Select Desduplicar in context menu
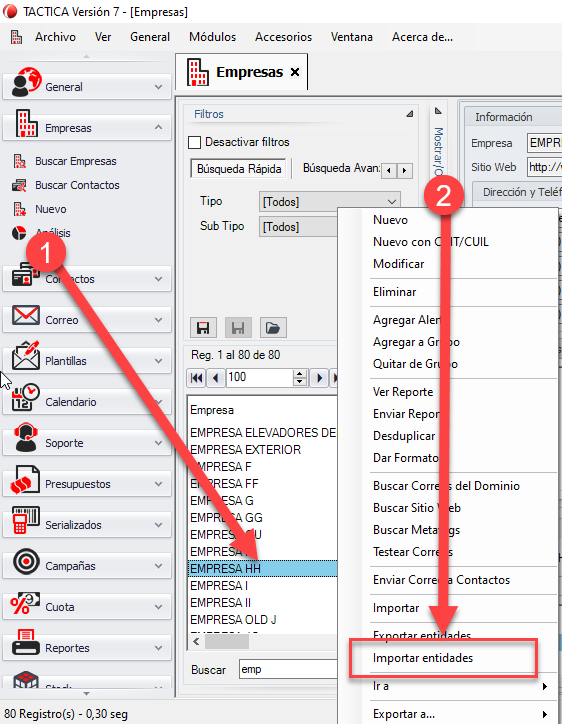562x724 pixels. pos(404,436)
